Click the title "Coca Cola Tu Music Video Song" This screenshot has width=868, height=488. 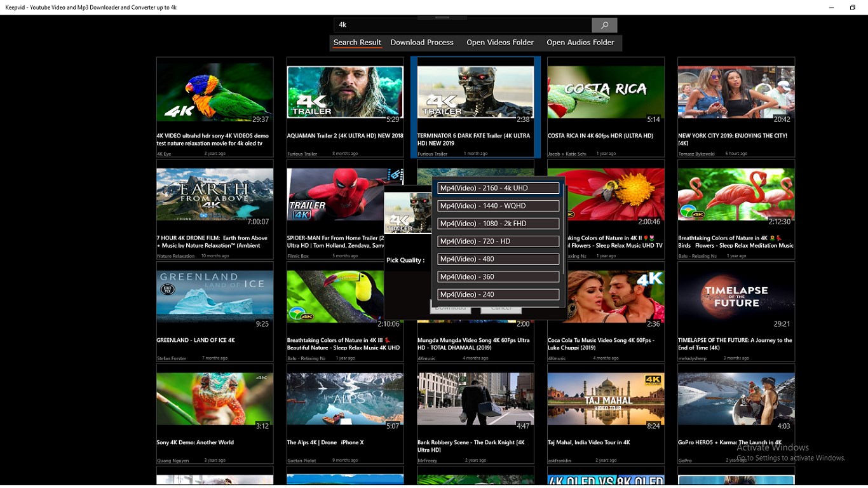click(x=600, y=344)
